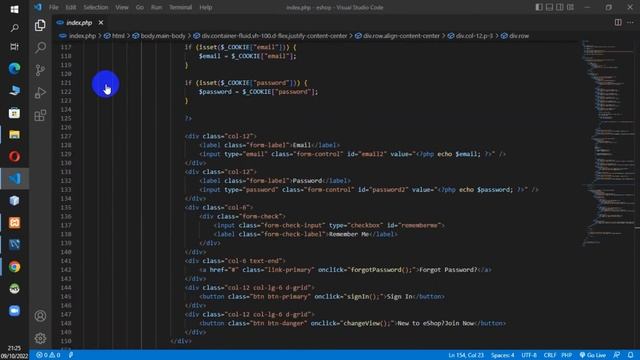Launch Microsoft Edge from taskbar
The height and width of the screenshot is (360, 640).
14,68
